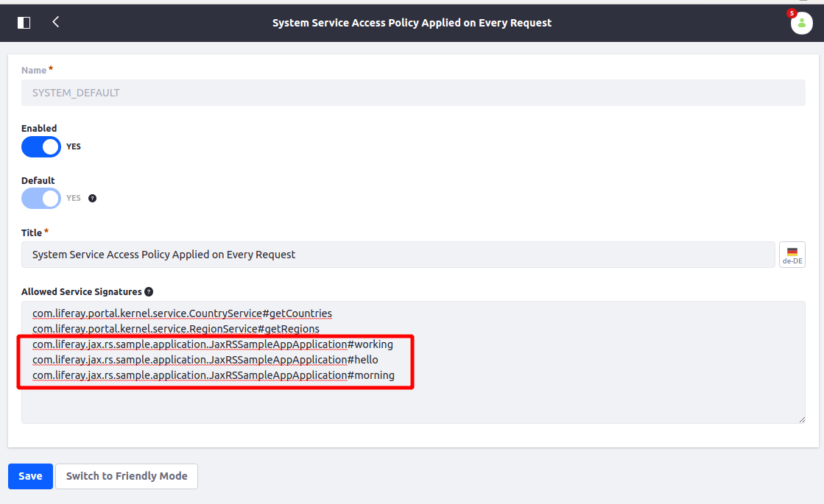Toggle the product menu sidebar icon
This screenshot has height=504, width=824.
point(24,23)
